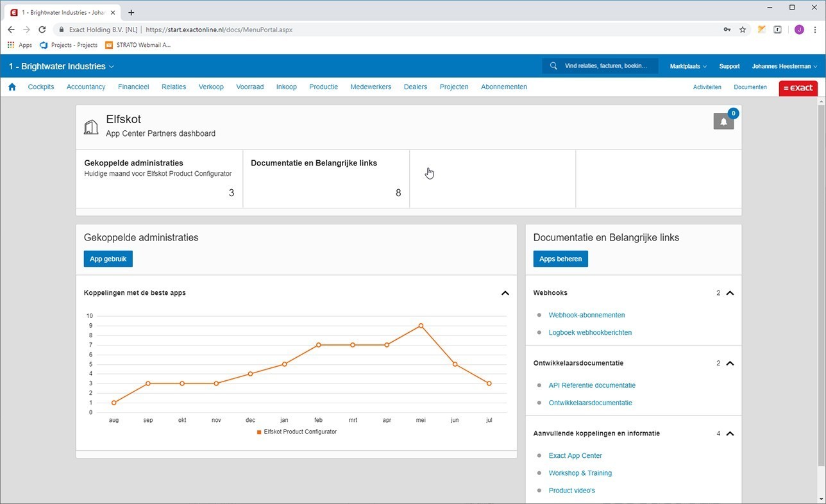Open the Exact App Center link
The image size is (826, 504).
coord(575,456)
